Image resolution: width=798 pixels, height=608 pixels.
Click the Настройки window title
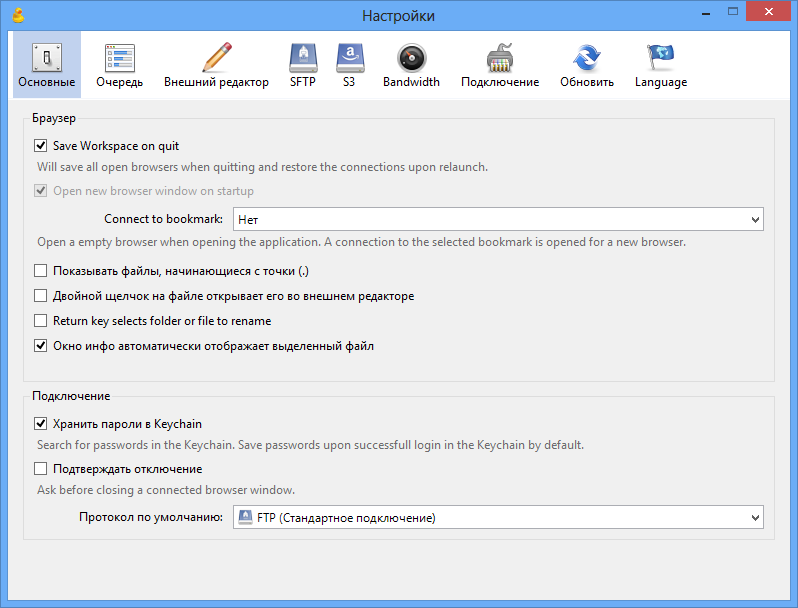398,16
